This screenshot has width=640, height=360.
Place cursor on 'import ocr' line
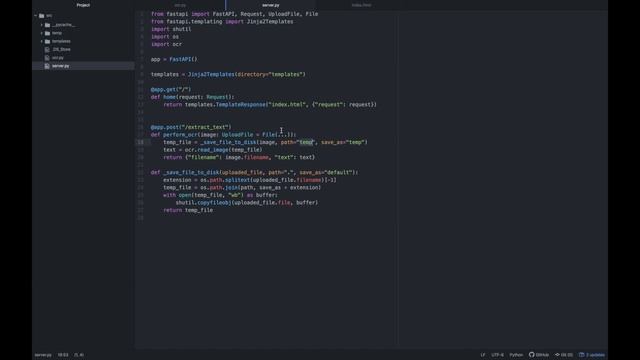166,44
